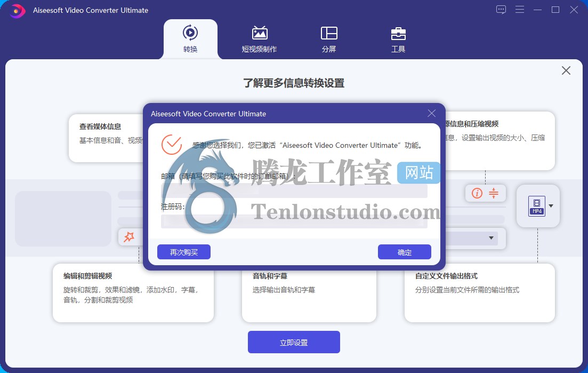Switch to 短视频制作 tab
The height and width of the screenshot is (373, 588).
pos(259,39)
